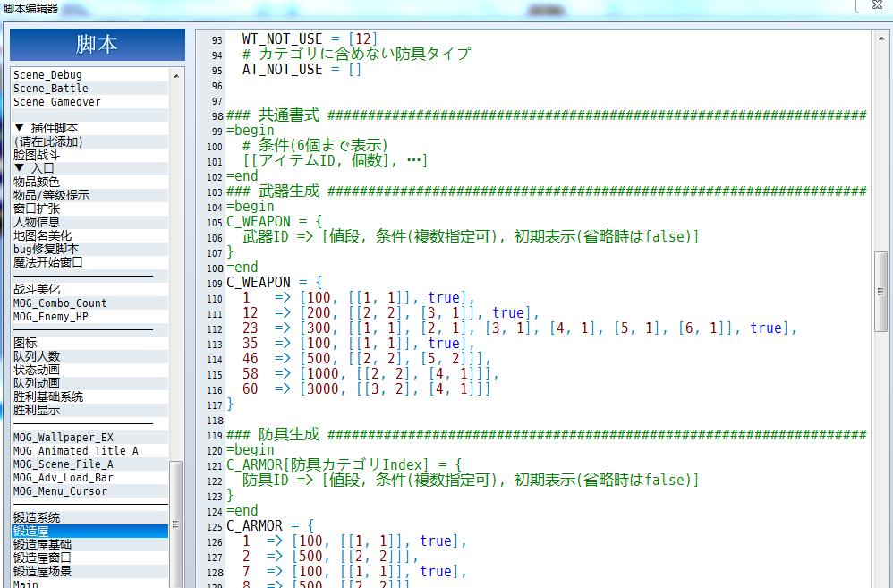Open MOG_Animated_Title_A script
This screenshot has width=893, height=588.
click(89, 451)
